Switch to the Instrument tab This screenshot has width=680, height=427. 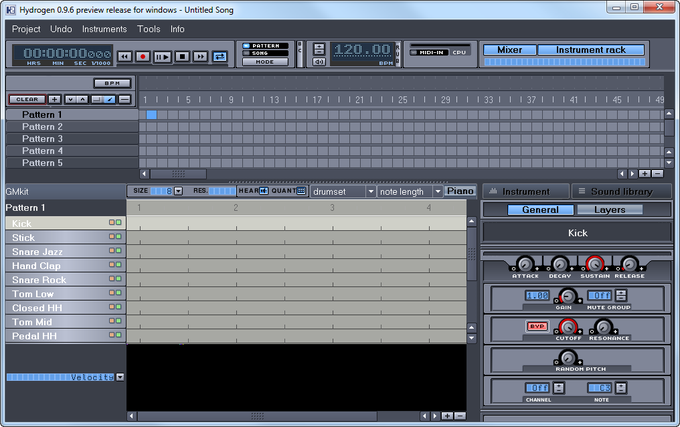tap(526, 191)
